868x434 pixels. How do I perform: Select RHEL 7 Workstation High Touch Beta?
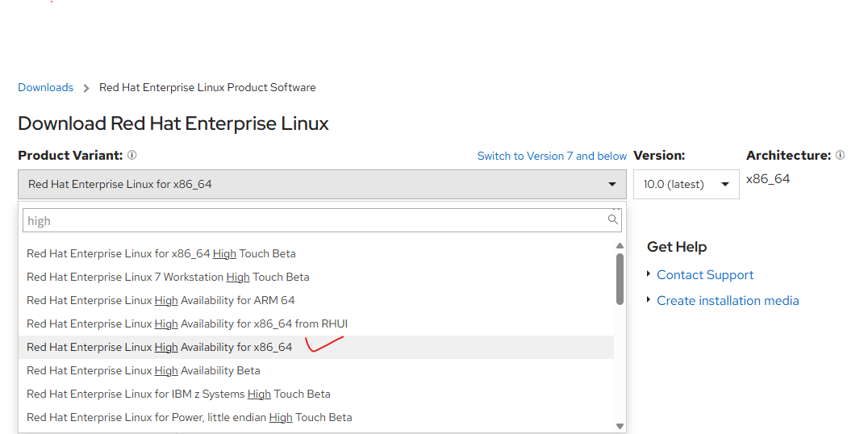point(315,277)
